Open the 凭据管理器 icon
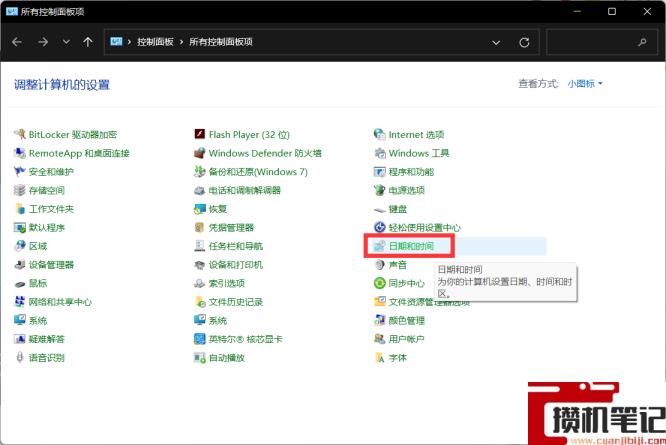Viewport: 666px width, 445px height. click(200, 228)
